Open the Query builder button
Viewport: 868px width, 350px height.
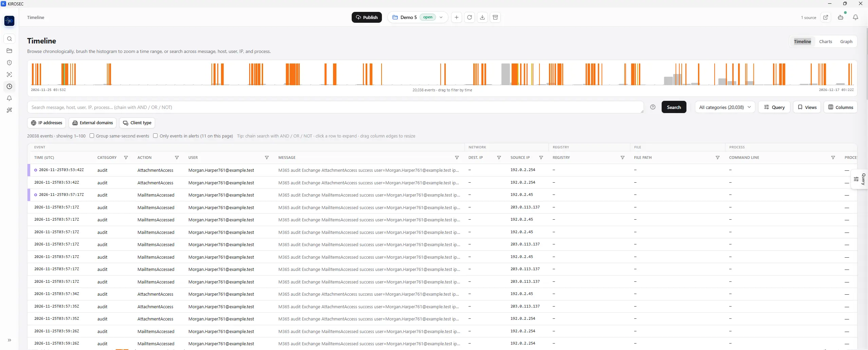click(x=774, y=107)
